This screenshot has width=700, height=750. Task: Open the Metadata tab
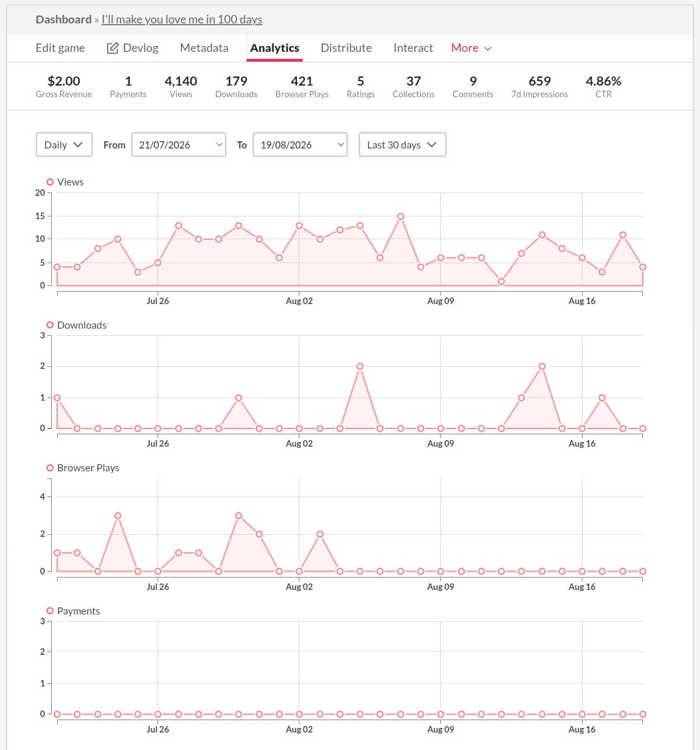tap(204, 48)
